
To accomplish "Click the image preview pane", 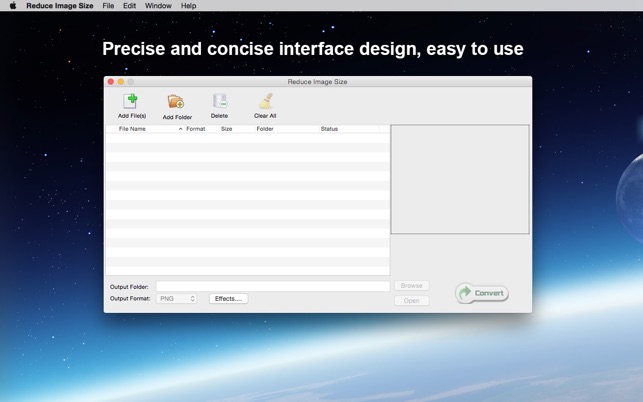I will point(460,179).
